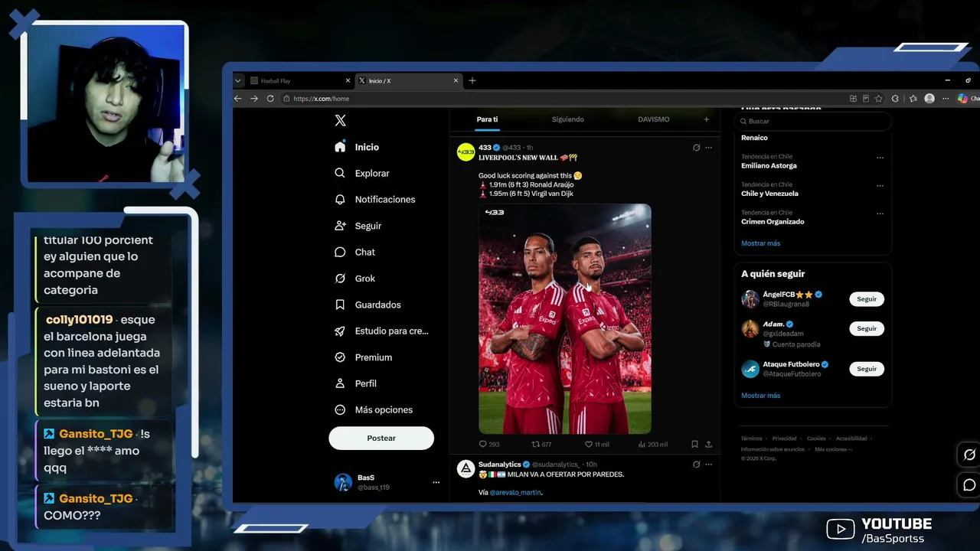Follow ÁngelFCB with the Seguir button
The width and height of the screenshot is (980, 551).
867,299
